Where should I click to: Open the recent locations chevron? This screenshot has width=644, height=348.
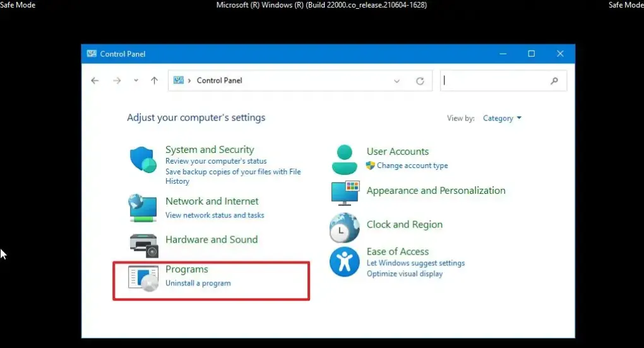click(x=136, y=81)
